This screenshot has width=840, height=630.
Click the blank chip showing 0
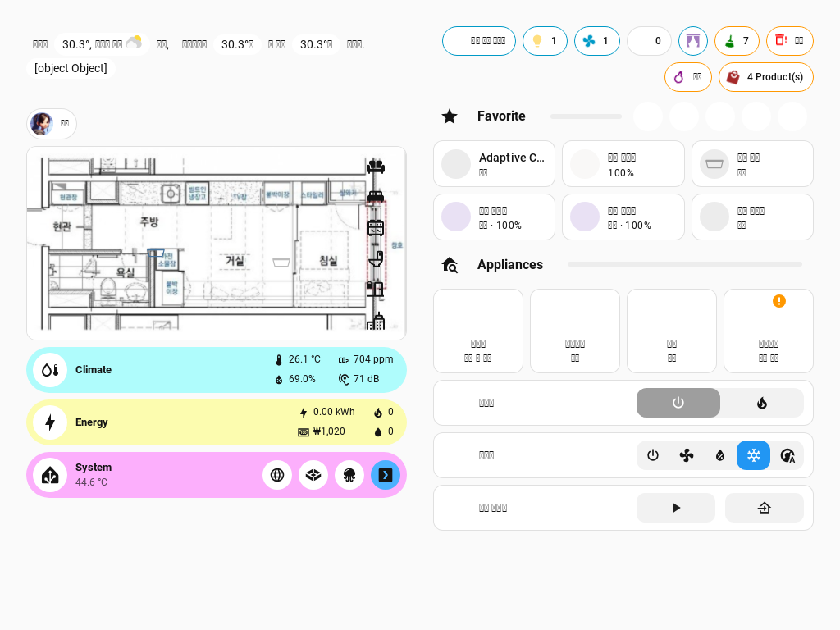[x=649, y=41]
